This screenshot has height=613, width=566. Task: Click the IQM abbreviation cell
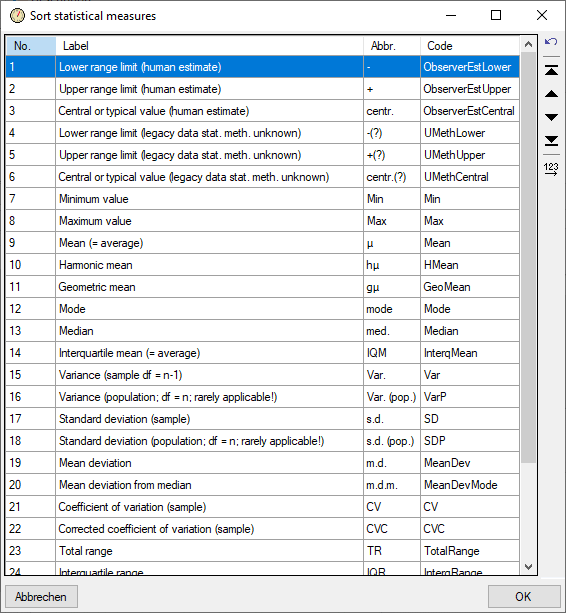tap(392, 353)
